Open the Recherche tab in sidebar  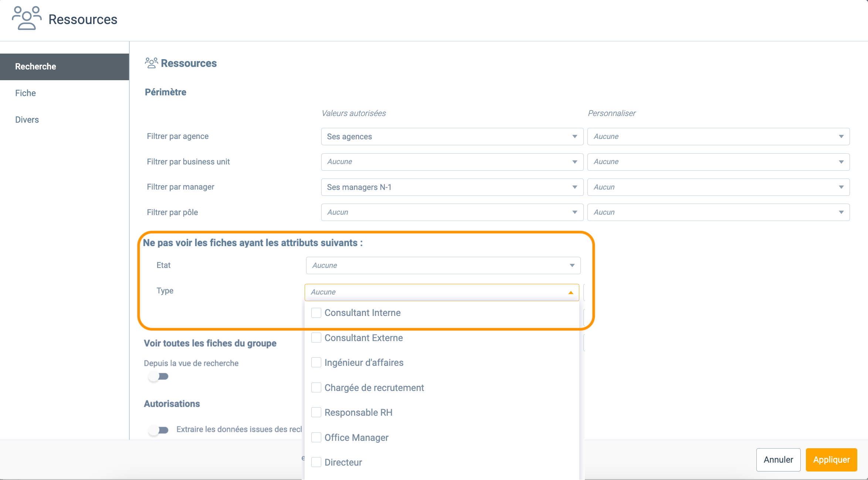coord(64,67)
